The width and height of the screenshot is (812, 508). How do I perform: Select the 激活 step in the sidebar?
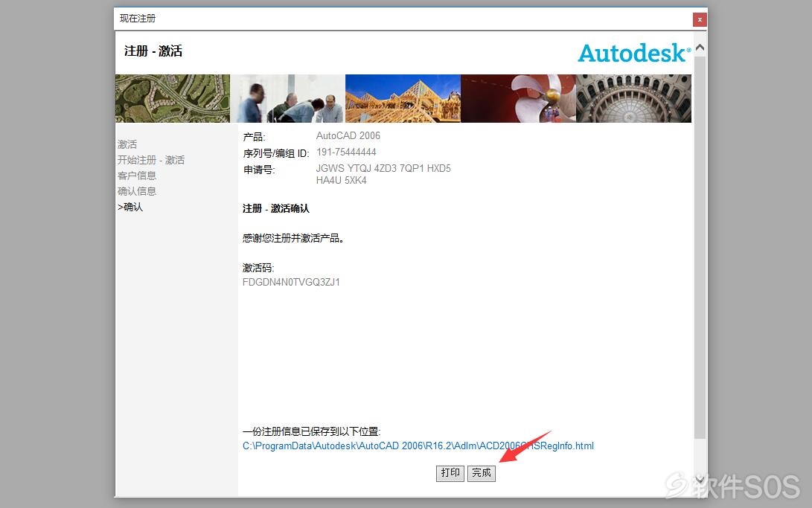click(x=127, y=144)
